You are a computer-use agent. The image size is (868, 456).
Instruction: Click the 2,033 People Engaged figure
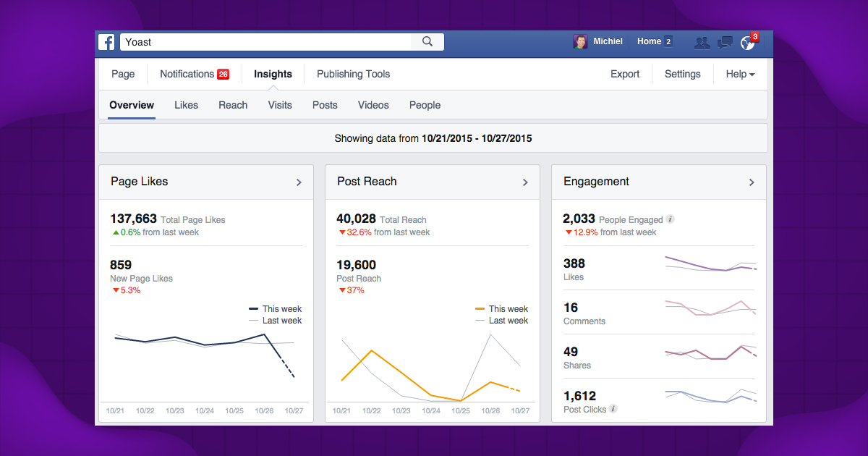point(579,219)
